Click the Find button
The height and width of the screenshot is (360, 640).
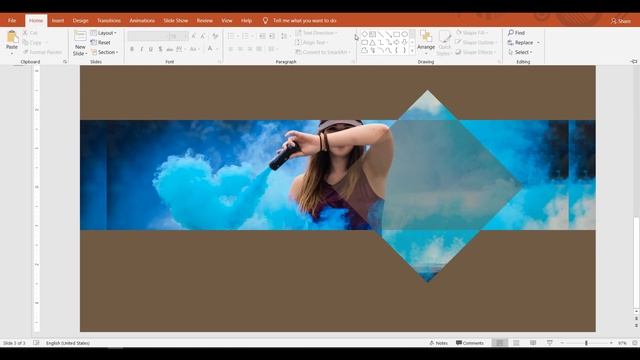pos(516,33)
